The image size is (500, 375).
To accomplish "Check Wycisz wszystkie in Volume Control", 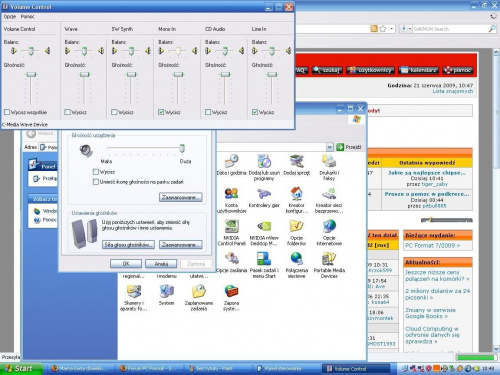I will pos(7,112).
